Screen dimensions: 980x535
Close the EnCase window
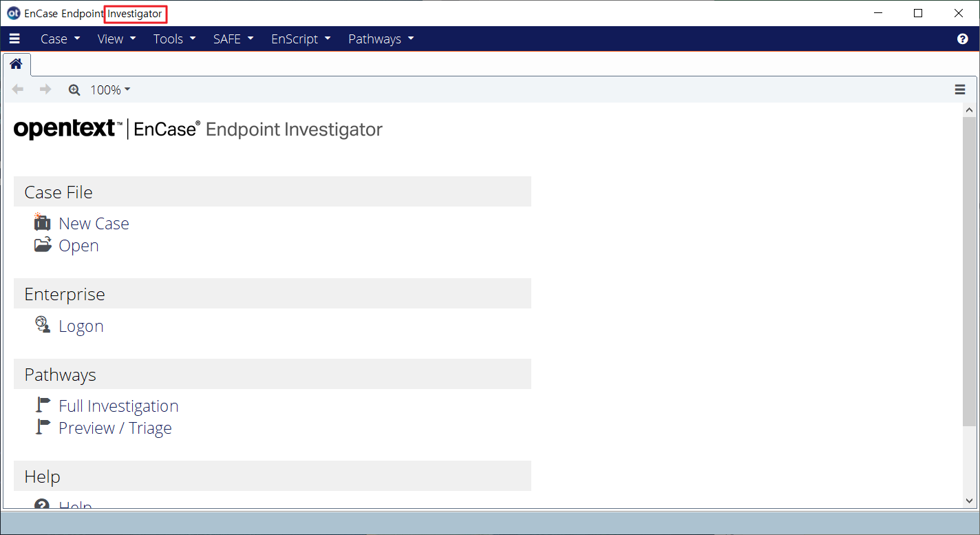point(959,13)
